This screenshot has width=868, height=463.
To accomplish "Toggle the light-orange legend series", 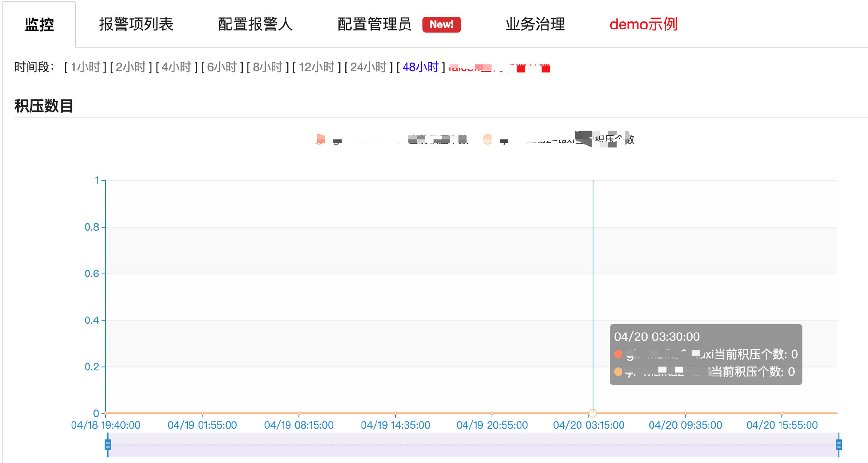I will pyautogui.click(x=558, y=139).
